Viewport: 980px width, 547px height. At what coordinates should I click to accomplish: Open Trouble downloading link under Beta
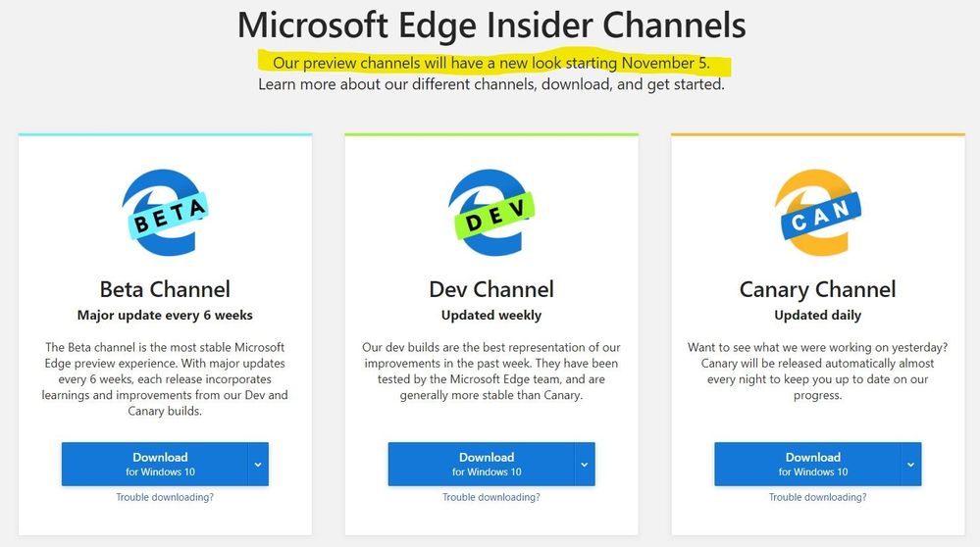click(x=165, y=497)
